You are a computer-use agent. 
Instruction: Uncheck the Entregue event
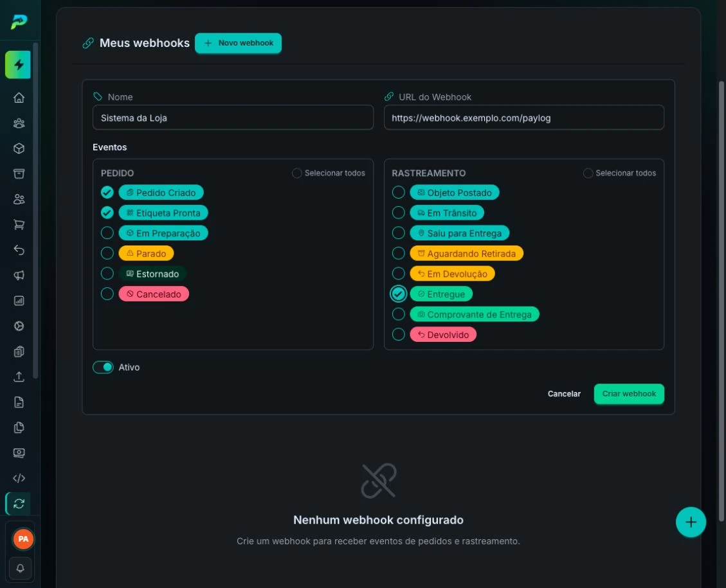point(398,294)
